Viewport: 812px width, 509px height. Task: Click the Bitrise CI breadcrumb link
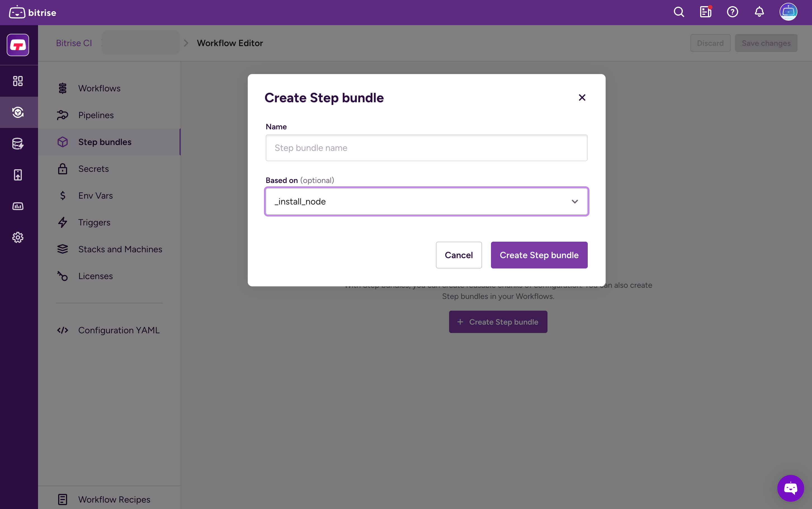pyautogui.click(x=74, y=43)
